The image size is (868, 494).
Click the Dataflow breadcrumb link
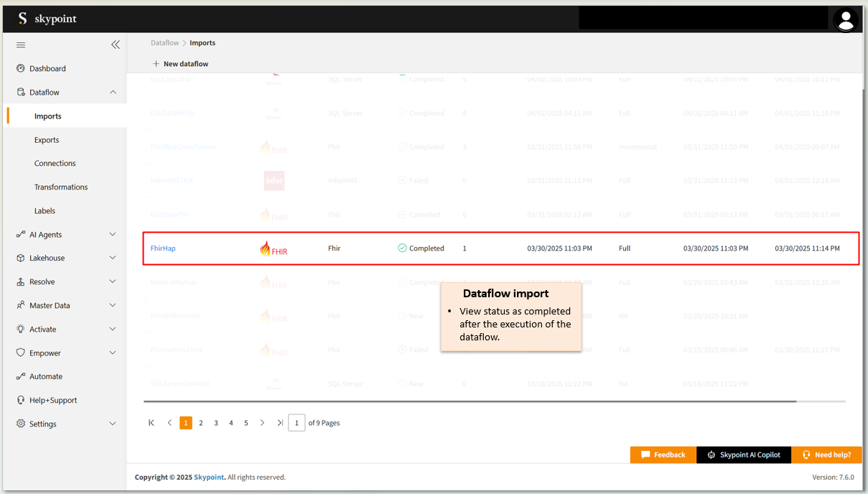(165, 43)
